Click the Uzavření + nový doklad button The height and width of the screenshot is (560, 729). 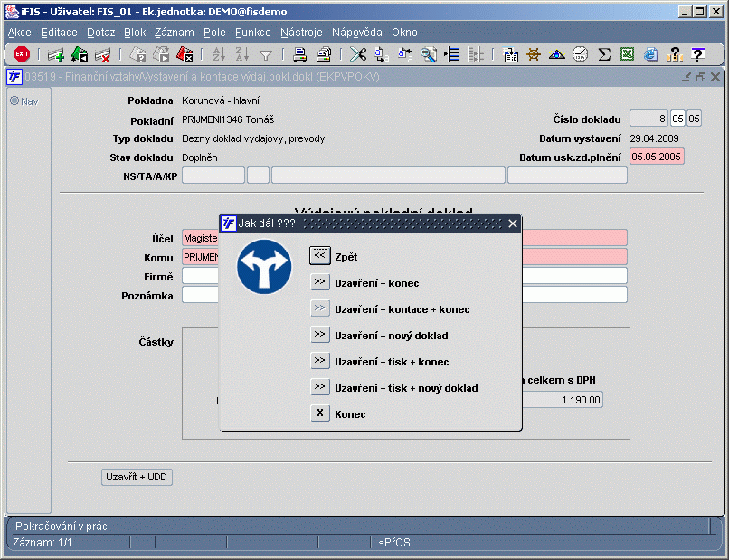320,335
